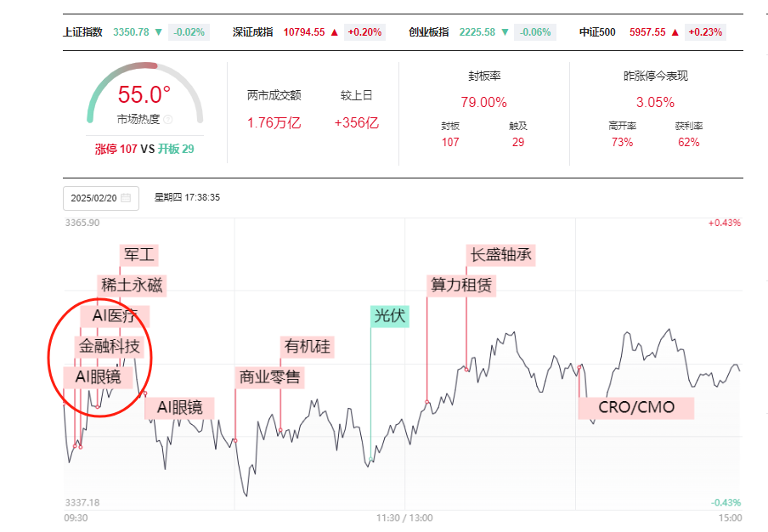768x532 pixels.
Task: Select the green 光伏 sector tag
Action: [x=390, y=316]
